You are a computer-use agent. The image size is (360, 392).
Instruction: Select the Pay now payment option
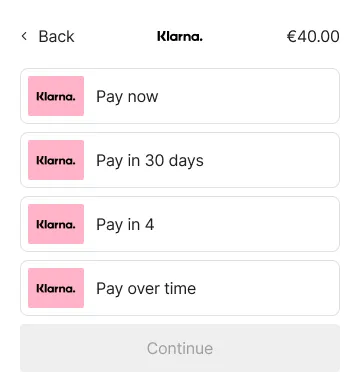coord(180,96)
